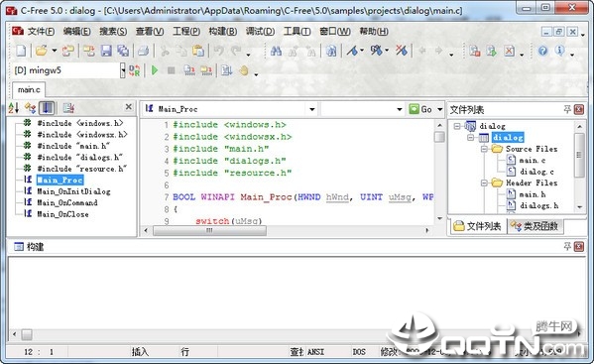Image resolution: width=594 pixels, height=364 pixels.
Task: Open the Main_Proc function dropdown
Action: pyautogui.click(x=311, y=109)
